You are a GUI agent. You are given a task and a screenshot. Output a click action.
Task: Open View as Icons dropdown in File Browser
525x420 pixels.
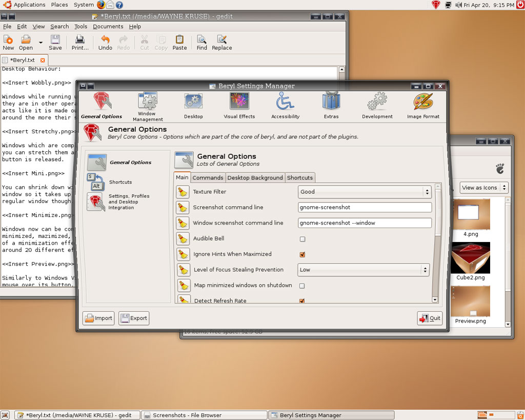point(484,188)
